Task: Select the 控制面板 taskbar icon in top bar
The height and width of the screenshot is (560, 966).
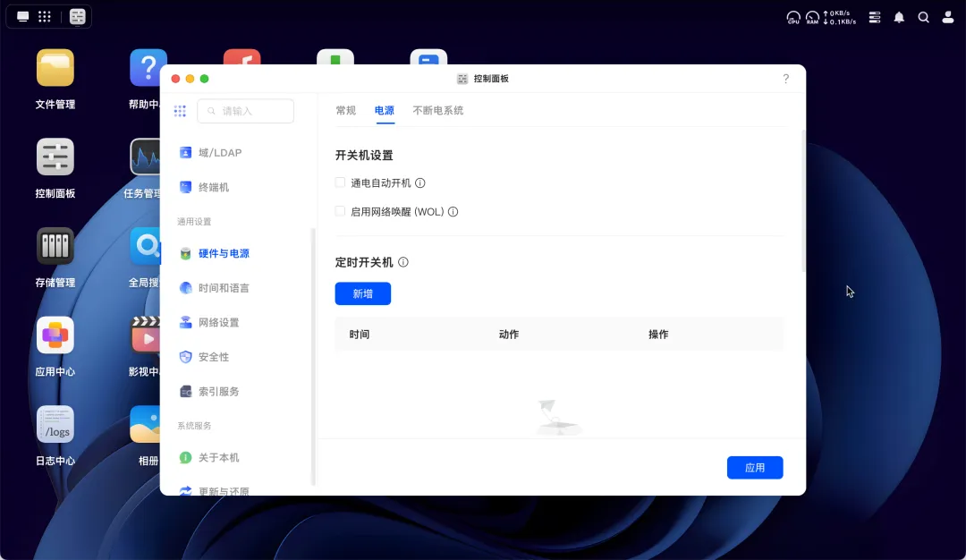Action: click(x=78, y=17)
